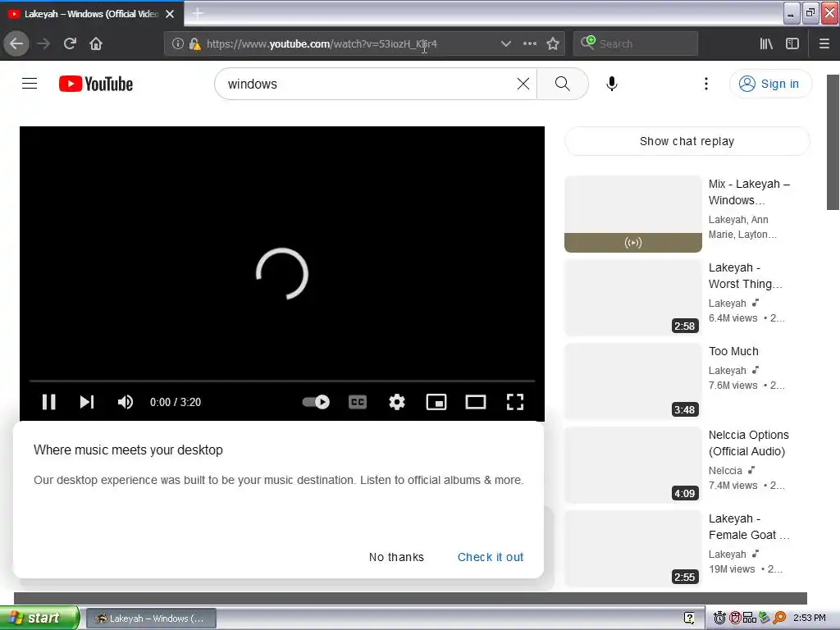
Task: Open the Library bookshelf icon
Action: pyautogui.click(x=766, y=43)
